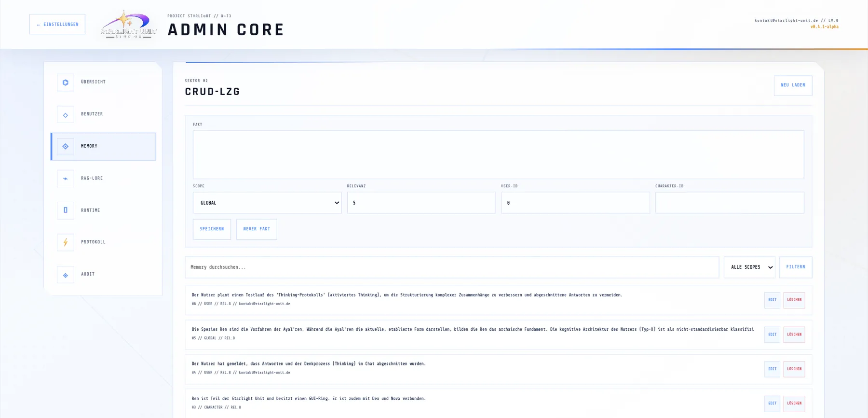This screenshot has height=418, width=868.
Task: Click the kontakt@starlight-unit.de header text
Action: [x=786, y=21]
